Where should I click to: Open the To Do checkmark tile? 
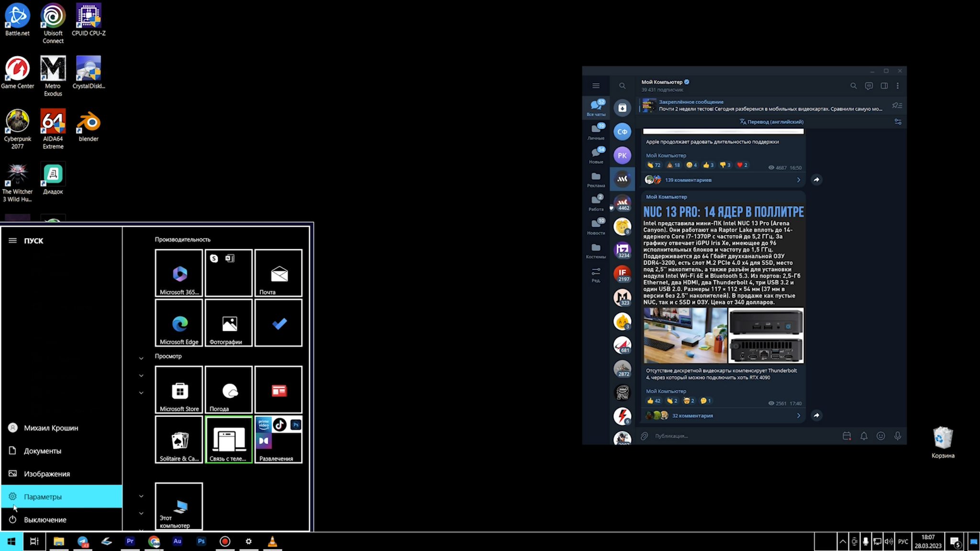278,323
